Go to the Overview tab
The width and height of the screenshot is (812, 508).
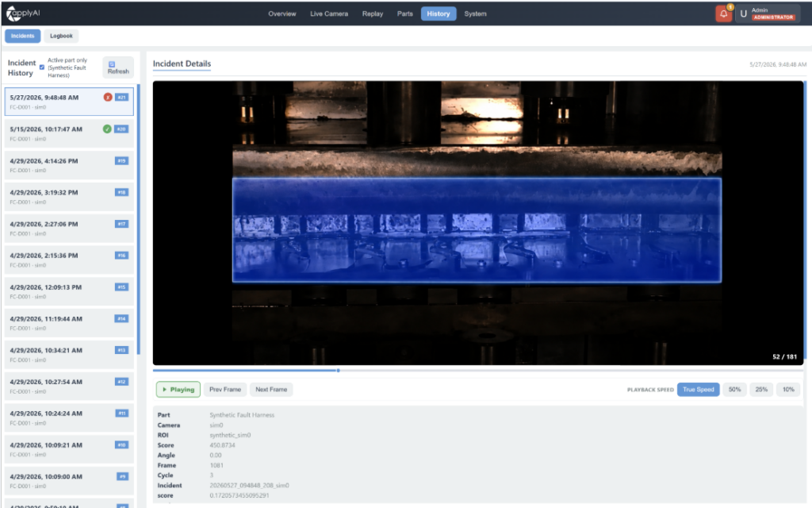click(x=282, y=14)
